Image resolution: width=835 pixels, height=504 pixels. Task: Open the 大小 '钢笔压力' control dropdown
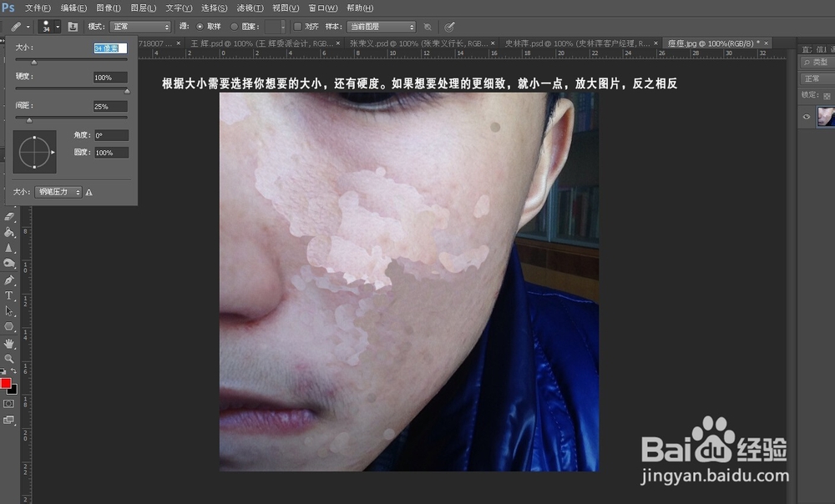[x=58, y=191]
